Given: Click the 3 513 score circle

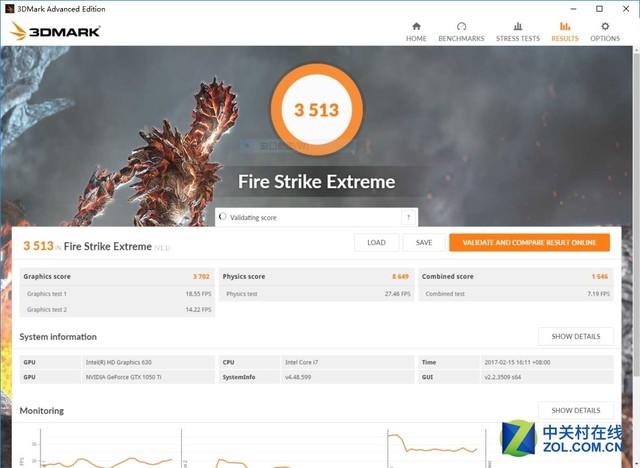Looking at the screenshot, I should (x=317, y=109).
